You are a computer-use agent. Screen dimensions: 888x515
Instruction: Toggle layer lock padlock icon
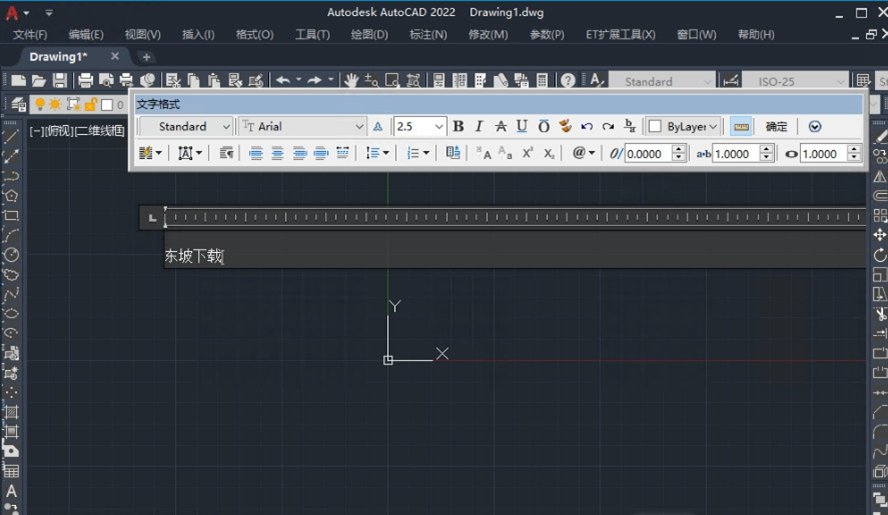[90, 104]
